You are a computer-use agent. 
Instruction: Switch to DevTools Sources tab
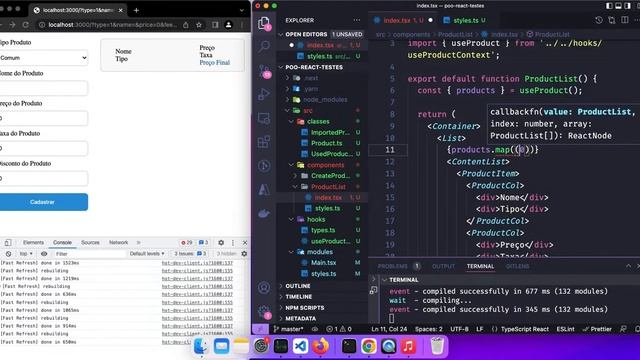pos(90,242)
